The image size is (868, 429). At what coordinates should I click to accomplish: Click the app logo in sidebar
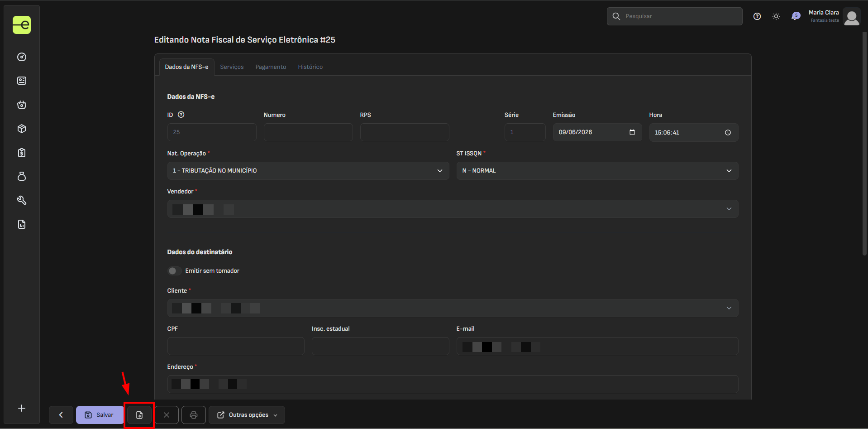click(x=22, y=25)
